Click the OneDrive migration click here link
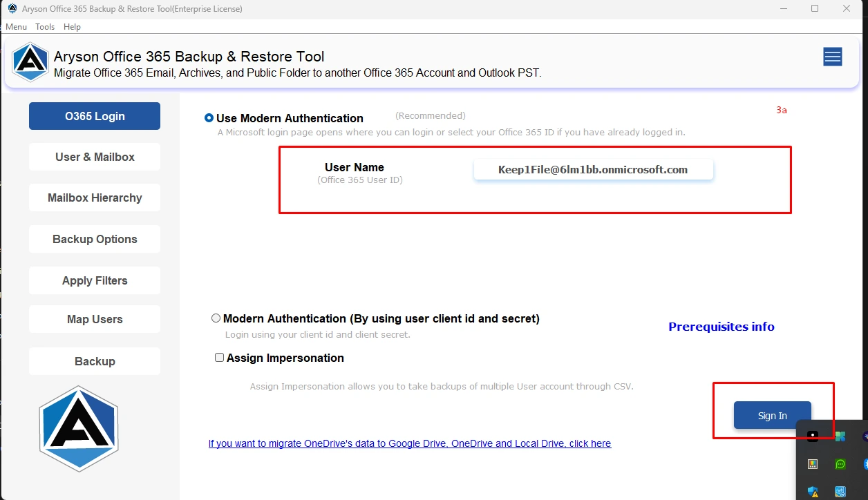 point(410,443)
